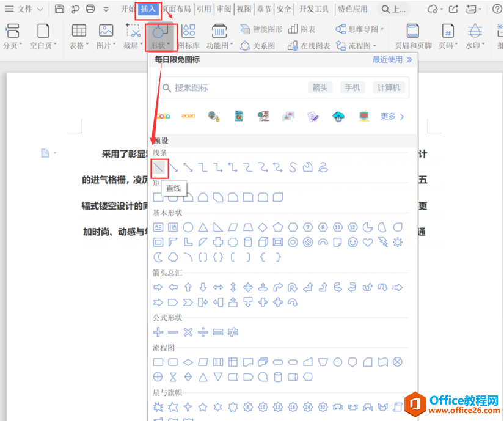Viewport: 504px width, 421px height.
Task: Select the heart shape
Action: (368, 243)
